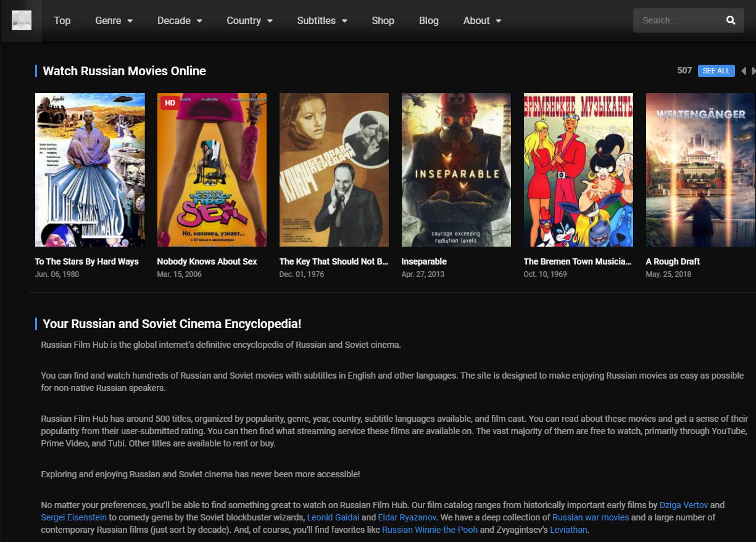Click the previous carousel arrow
This screenshot has width=756, height=542.
click(x=743, y=71)
